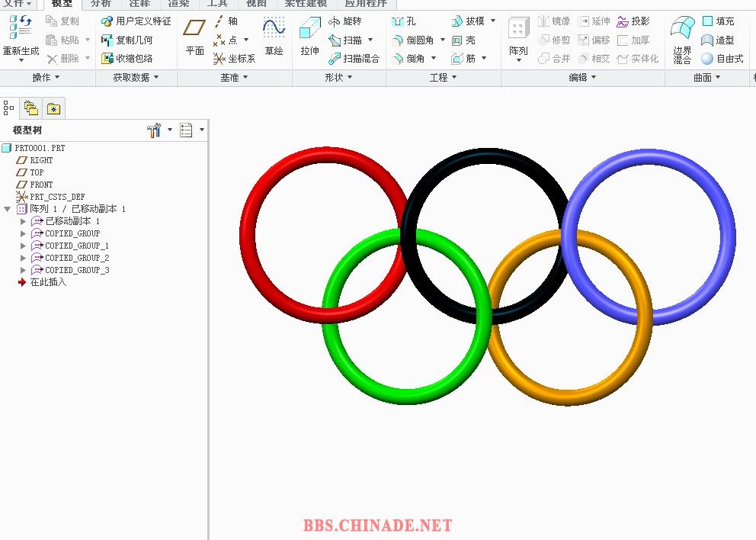The height and width of the screenshot is (540, 756).
Task: Select the TOP datum plane
Action: click(x=30, y=172)
